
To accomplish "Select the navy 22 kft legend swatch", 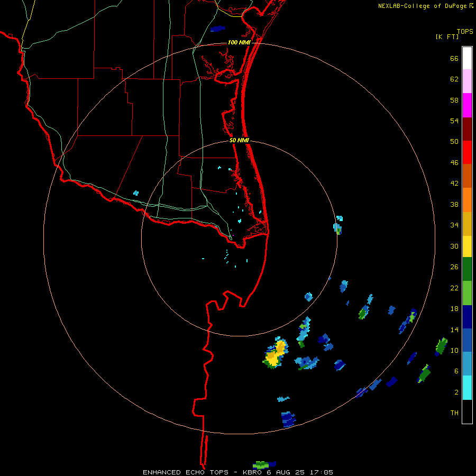I will point(467,317).
